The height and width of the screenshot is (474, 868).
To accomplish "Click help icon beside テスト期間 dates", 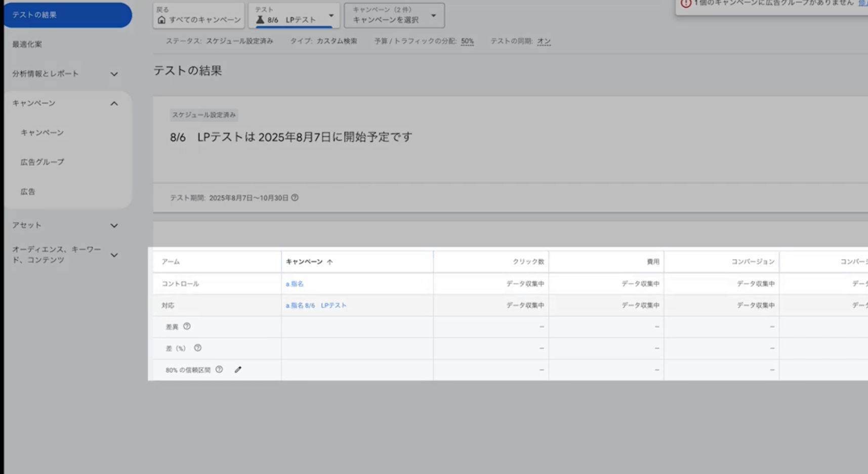I will point(295,198).
